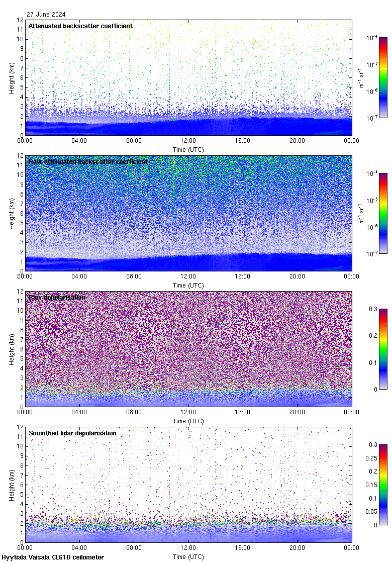The image size is (392, 563).
Task: Click the 'Smoothed lidar depolarisation' panel title
Action: 72,433
